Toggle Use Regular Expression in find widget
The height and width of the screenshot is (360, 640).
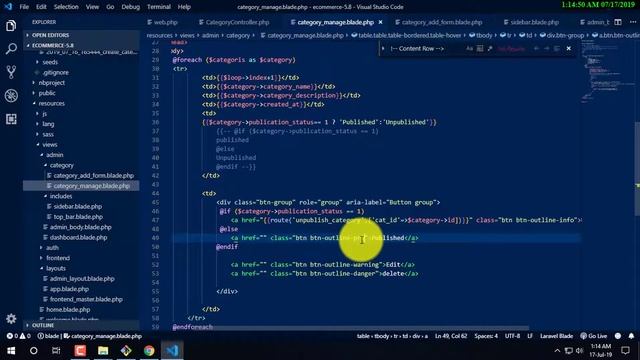tap(490, 49)
